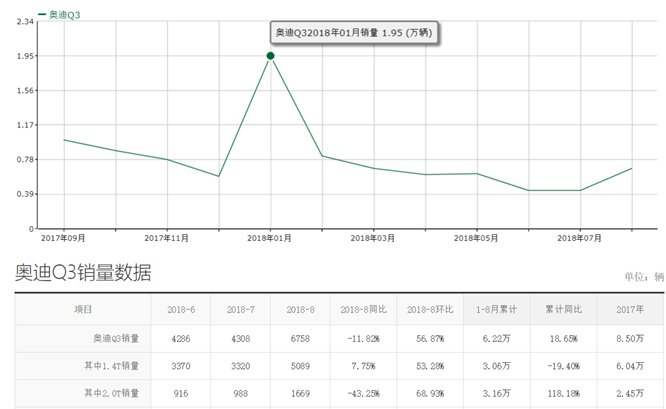Click the 1.17 y-axis value
666x409 pixels.
(25, 125)
